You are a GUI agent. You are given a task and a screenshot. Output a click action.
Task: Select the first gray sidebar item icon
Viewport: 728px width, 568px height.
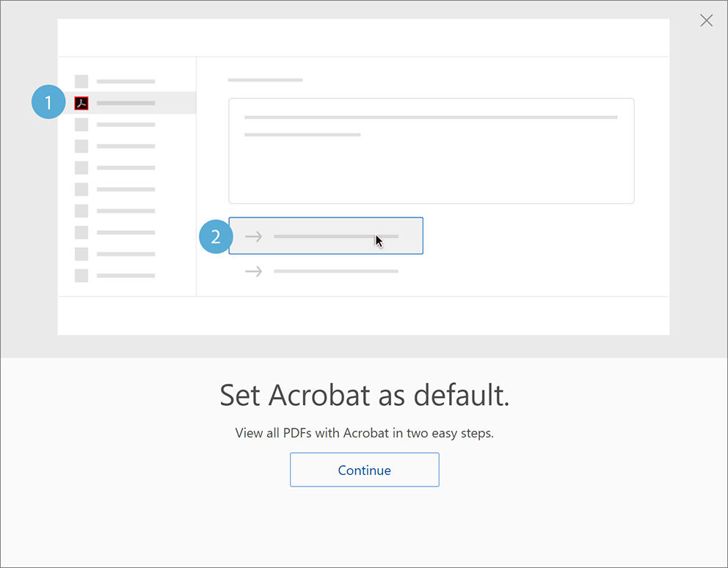tap(81, 81)
